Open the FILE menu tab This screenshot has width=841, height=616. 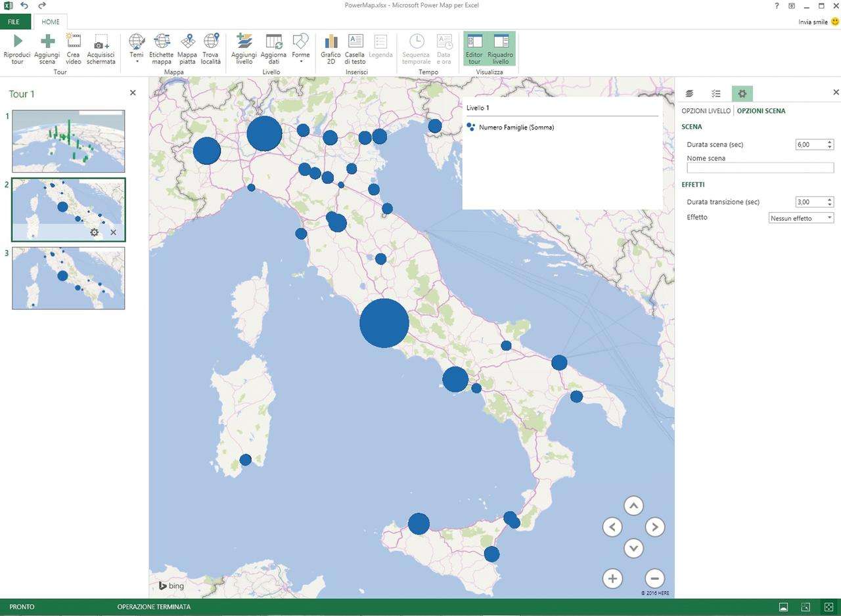[x=14, y=22]
